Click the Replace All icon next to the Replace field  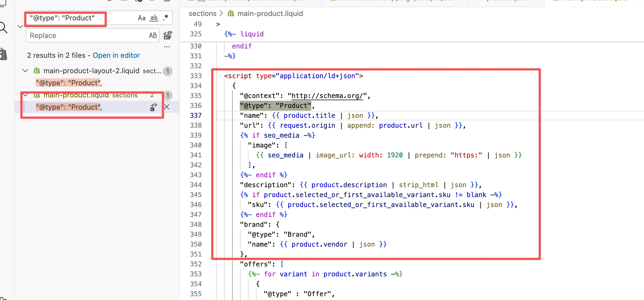168,35
